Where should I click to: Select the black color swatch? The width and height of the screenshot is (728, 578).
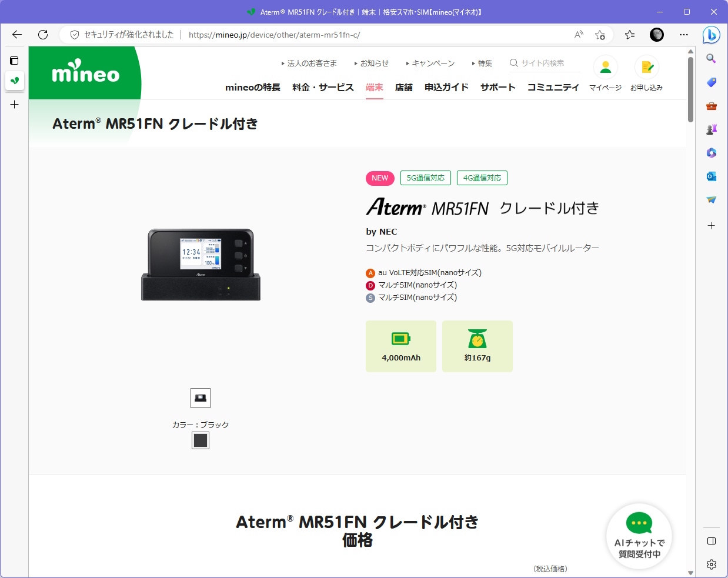tap(201, 440)
